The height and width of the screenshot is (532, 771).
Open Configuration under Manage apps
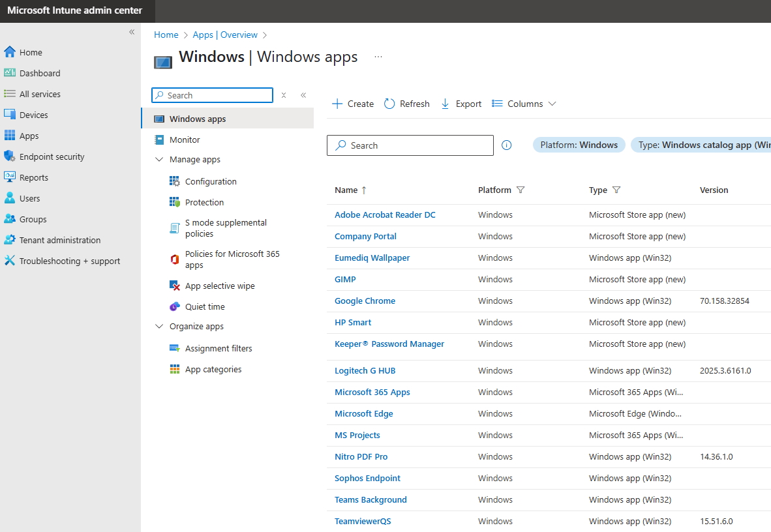(211, 181)
